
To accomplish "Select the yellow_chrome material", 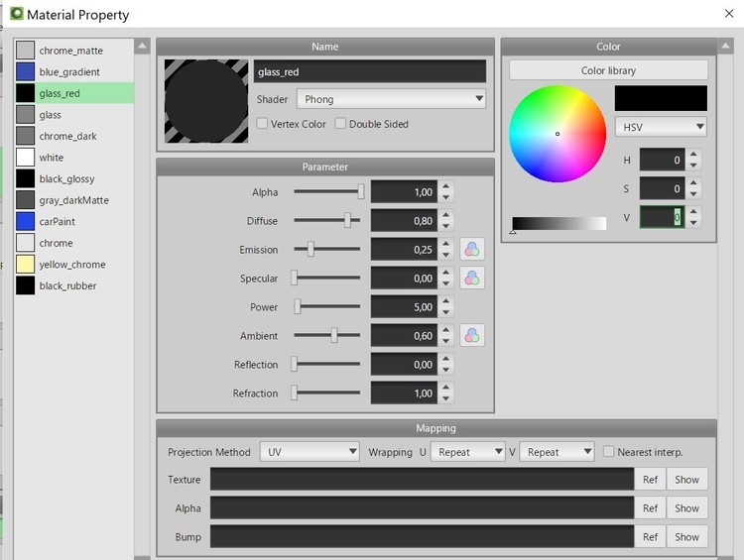I will (74, 264).
